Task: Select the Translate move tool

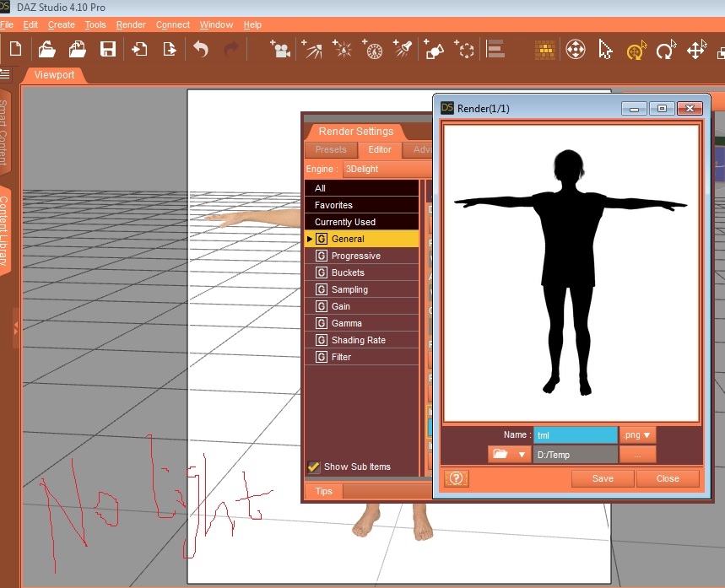Action: coord(695,51)
